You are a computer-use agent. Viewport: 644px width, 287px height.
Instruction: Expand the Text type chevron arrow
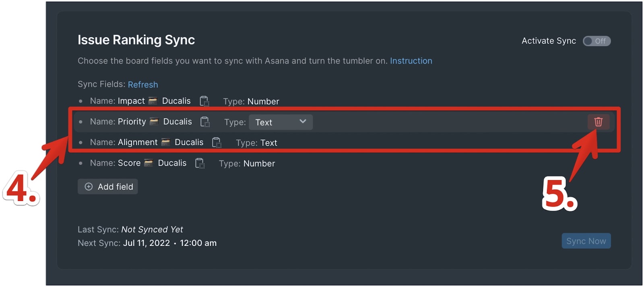303,121
